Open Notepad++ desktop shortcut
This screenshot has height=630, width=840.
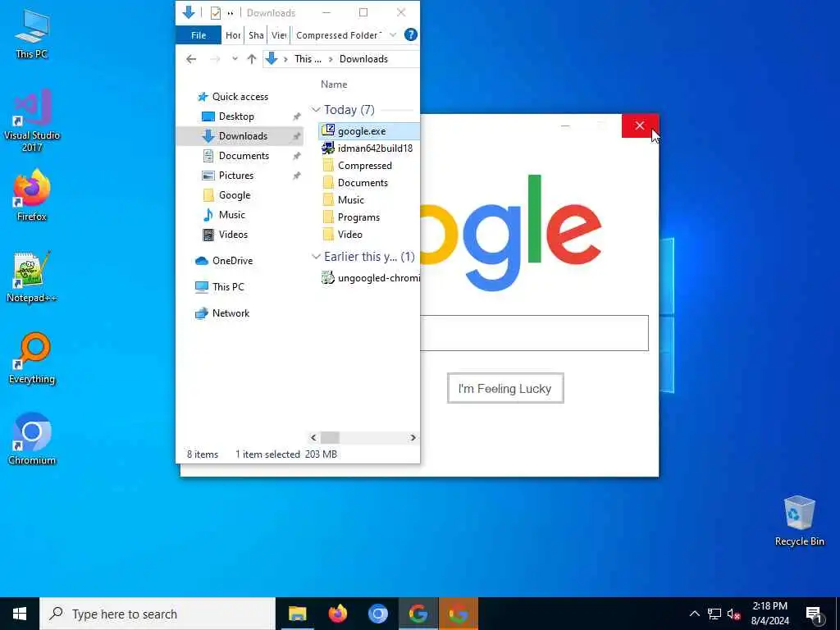[x=32, y=277]
